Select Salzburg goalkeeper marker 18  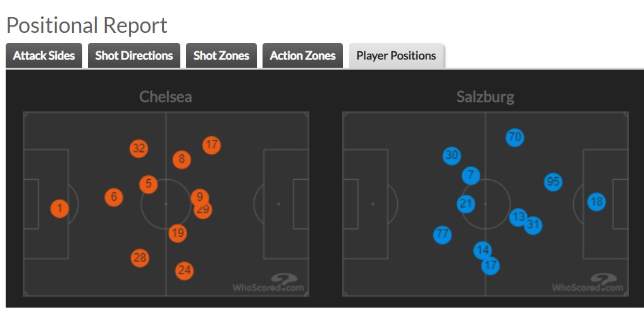597,202
